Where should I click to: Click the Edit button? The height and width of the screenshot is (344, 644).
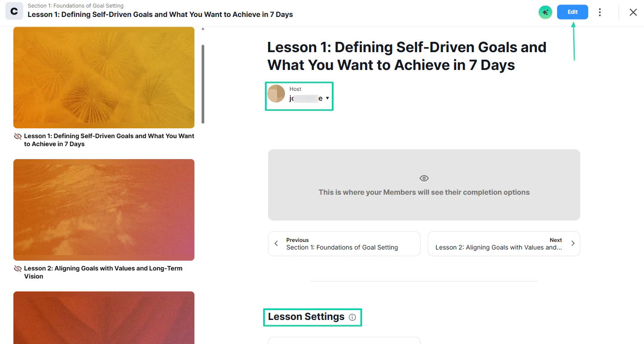[x=573, y=12]
